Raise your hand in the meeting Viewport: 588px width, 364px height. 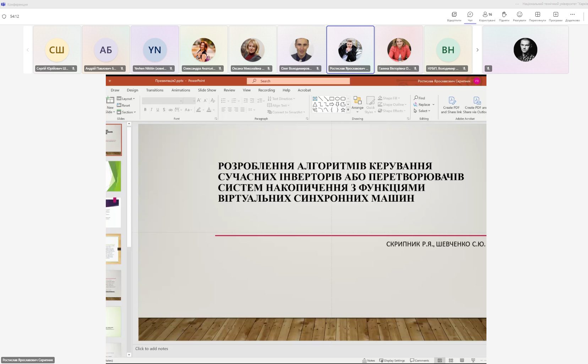coord(504,16)
